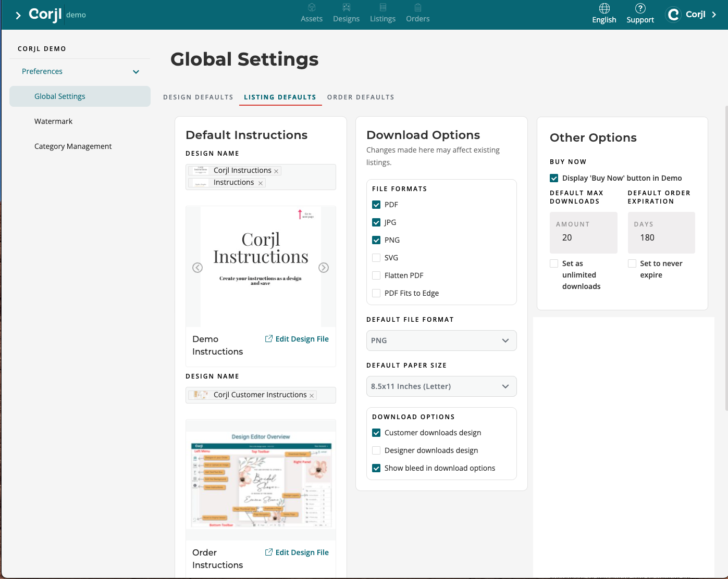
Task: Enable the SVG file format checkbox
Action: click(376, 258)
